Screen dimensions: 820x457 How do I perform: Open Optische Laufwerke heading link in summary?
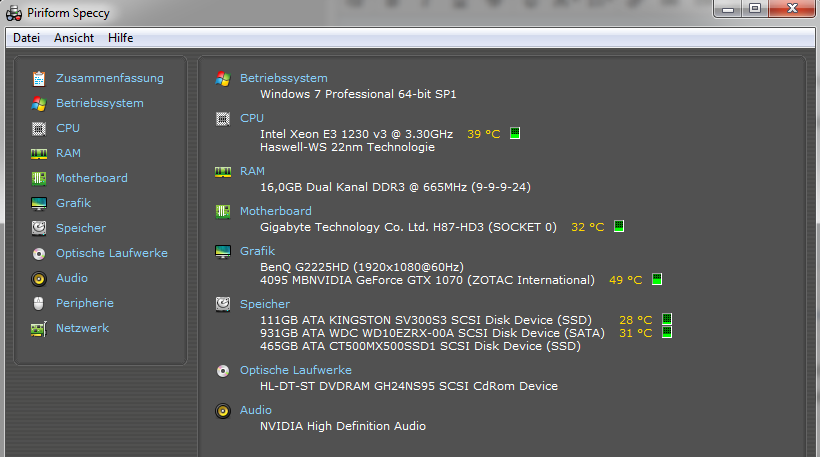pyautogui.click(x=296, y=370)
